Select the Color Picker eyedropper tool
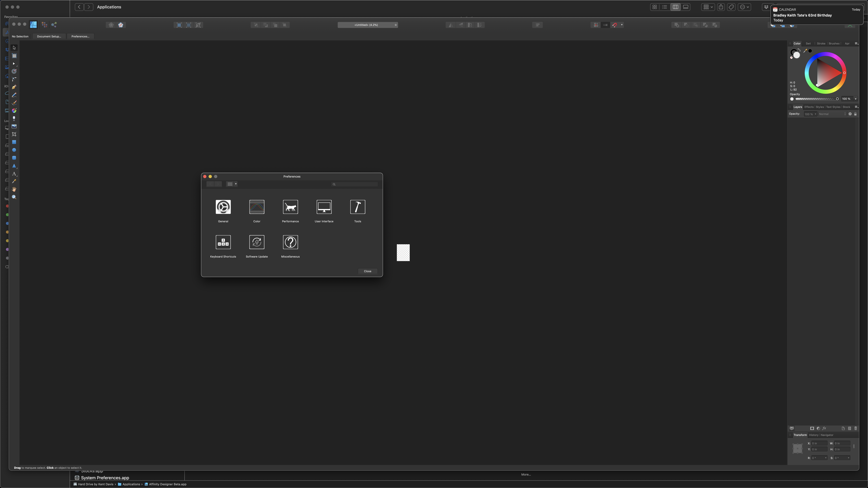Viewport: 868px width, 488px height. 14,182
